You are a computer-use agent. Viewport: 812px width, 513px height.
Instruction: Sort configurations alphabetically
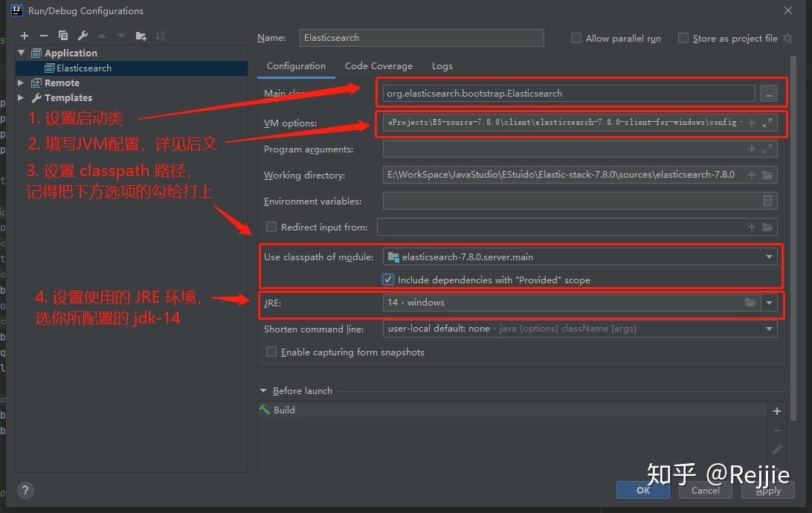click(x=160, y=36)
